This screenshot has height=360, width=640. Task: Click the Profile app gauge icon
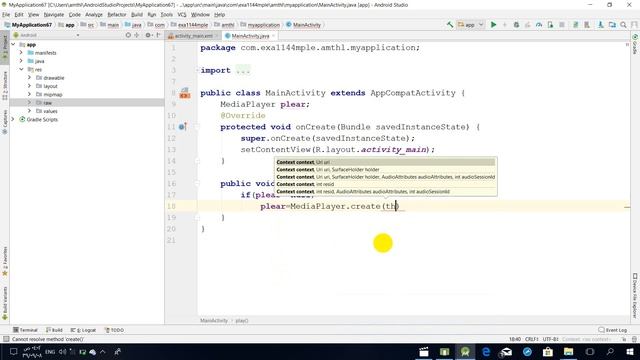point(539,25)
